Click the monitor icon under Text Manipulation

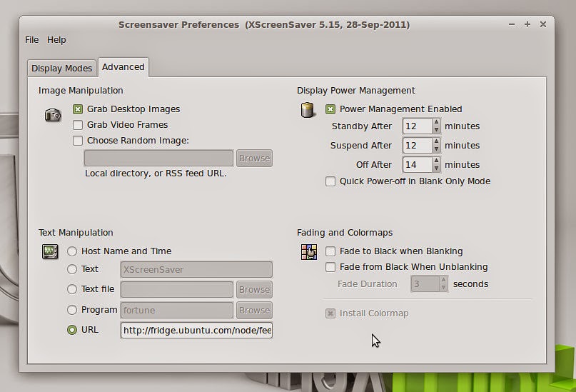pyautogui.click(x=50, y=251)
